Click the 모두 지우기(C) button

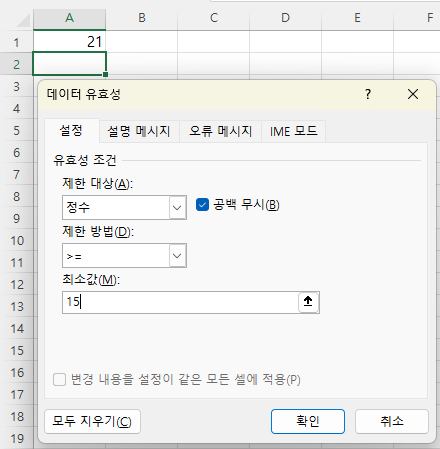coord(92,421)
